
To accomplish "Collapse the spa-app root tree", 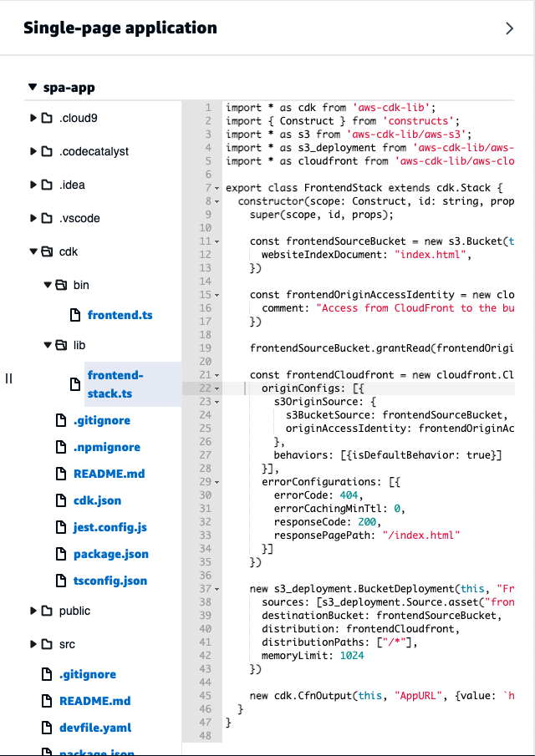I will click(32, 86).
